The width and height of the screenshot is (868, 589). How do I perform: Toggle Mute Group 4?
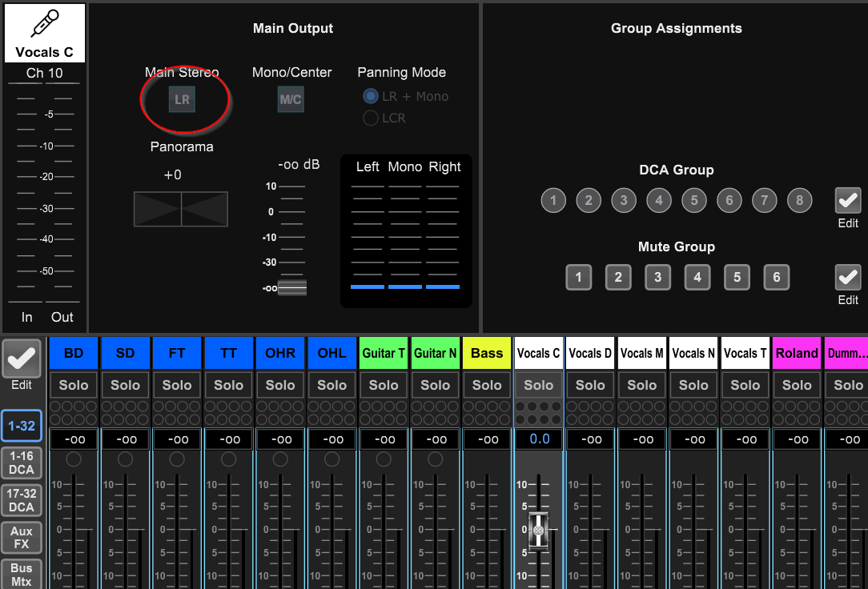pyautogui.click(x=697, y=277)
